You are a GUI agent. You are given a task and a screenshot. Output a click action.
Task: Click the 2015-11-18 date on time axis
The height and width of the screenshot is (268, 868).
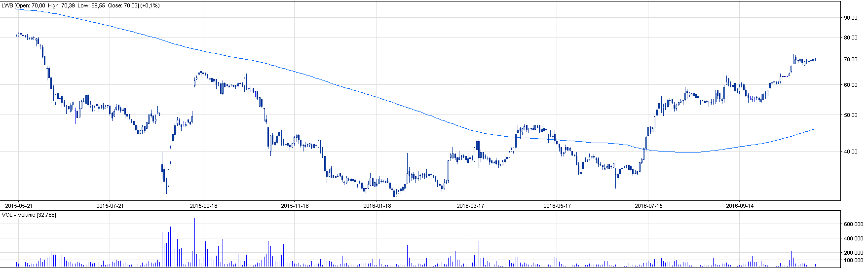coord(295,206)
